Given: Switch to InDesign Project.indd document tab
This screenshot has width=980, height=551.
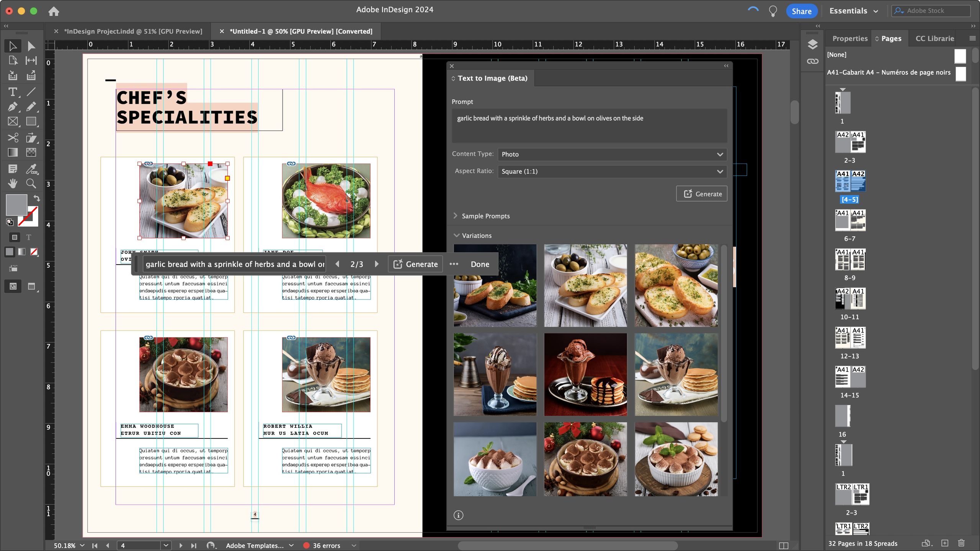Looking at the screenshot, I should click(x=133, y=31).
